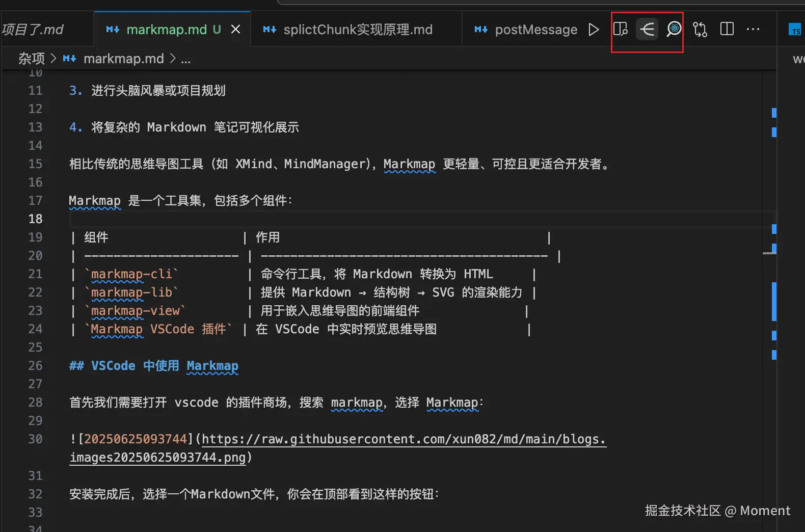The height and width of the screenshot is (532, 805).
Task: Close the markmap.md tab
Action: pyautogui.click(x=235, y=30)
